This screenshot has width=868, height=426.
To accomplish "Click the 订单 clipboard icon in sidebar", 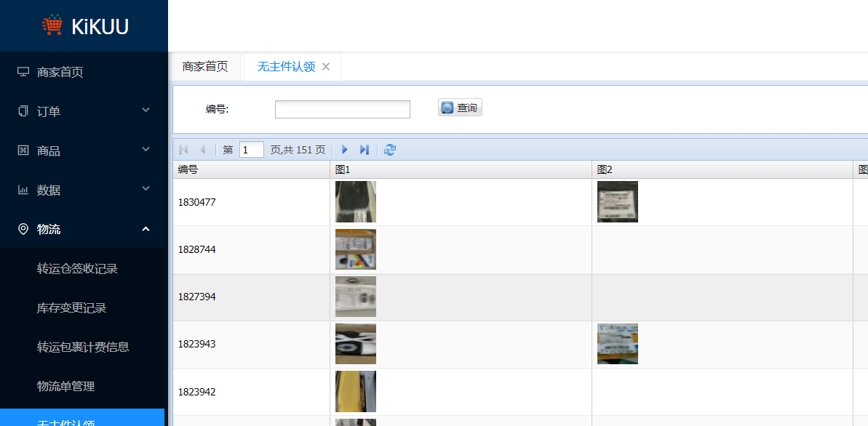I will [x=23, y=111].
